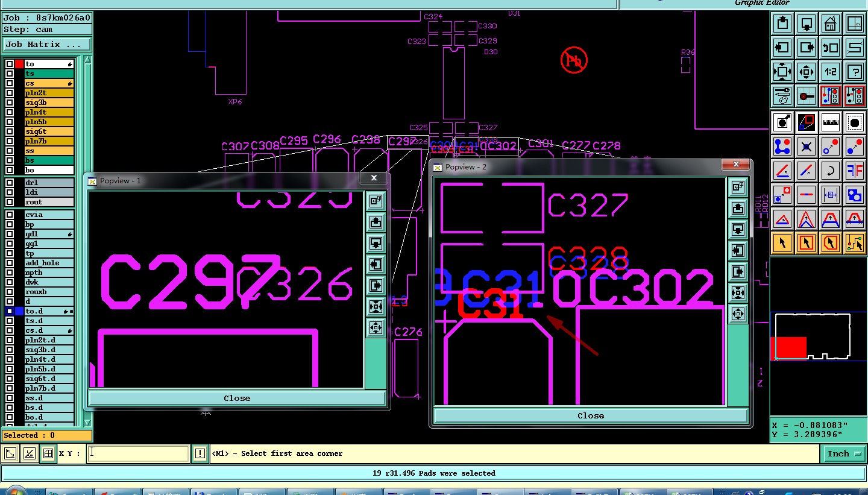Select the 1:2 zoom scale icon
The height and width of the screenshot is (495, 868).
pos(831,72)
